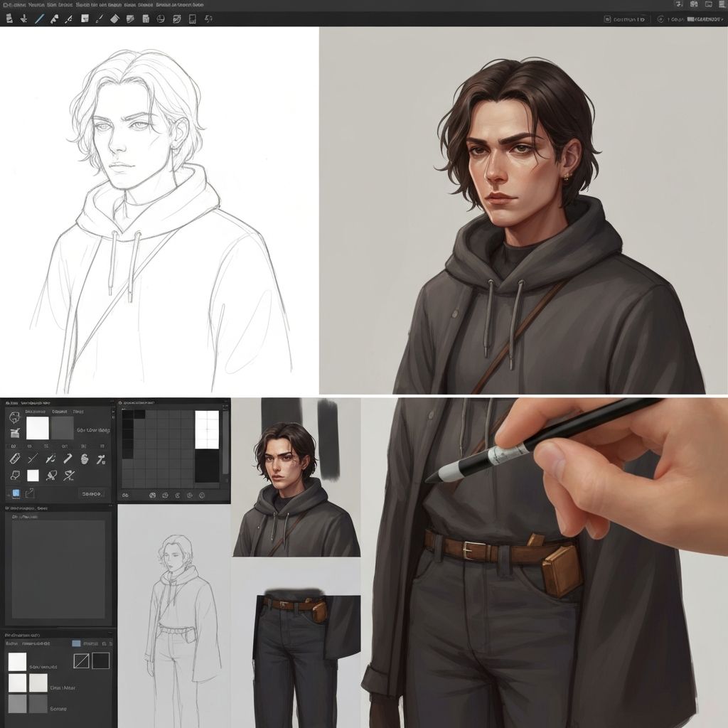The image size is (728, 728).
Task: Select the blue highlighted square icon in tool panel
Action: pos(15,493)
